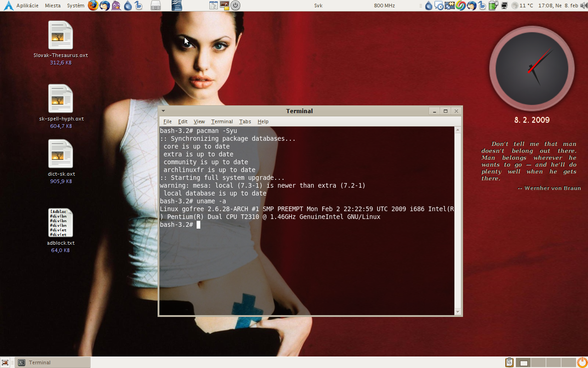This screenshot has height=368, width=588.
Task: Click the Terminal scrollbar up arrow
Action: click(x=458, y=130)
